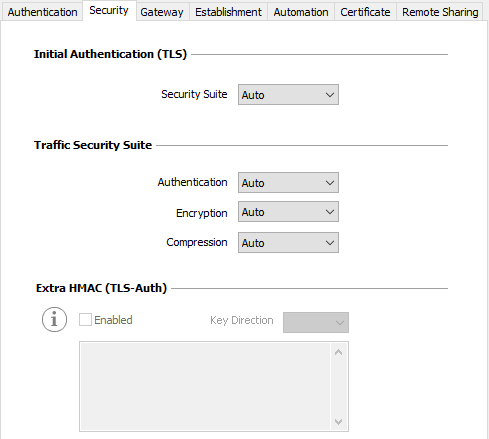
Task: Select the Remote Sharing tab
Action: click(x=440, y=12)
